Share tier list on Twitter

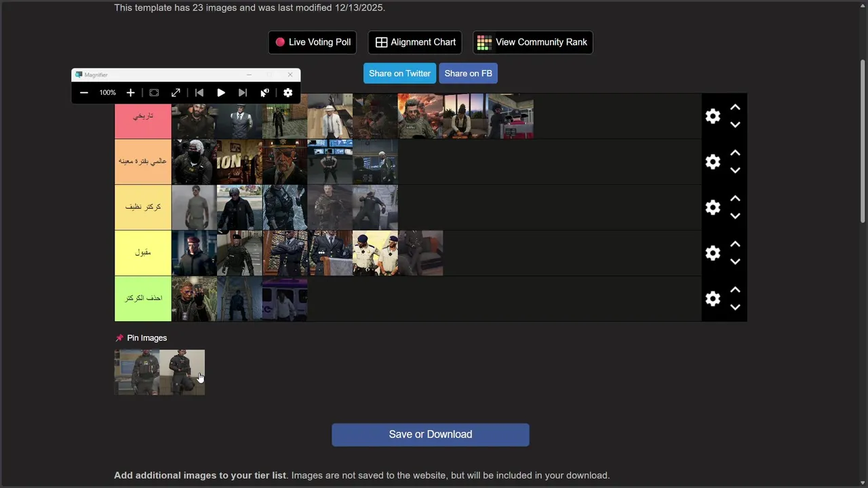click(399, 73)
